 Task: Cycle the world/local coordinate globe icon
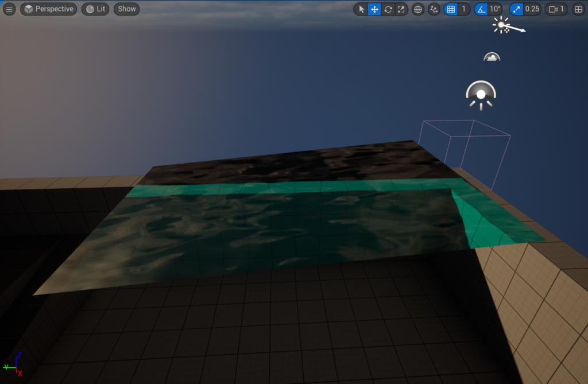click(418, 9)
